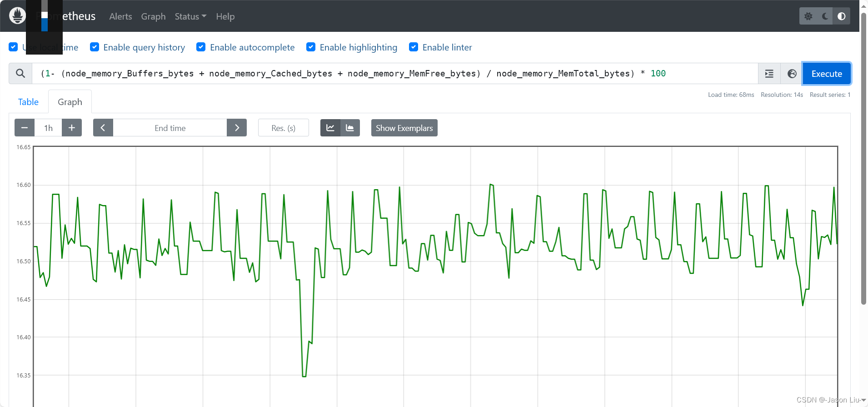Open the Alerts page
The height and width of the screenshot is (407, 868).
(x=120, y=16)
